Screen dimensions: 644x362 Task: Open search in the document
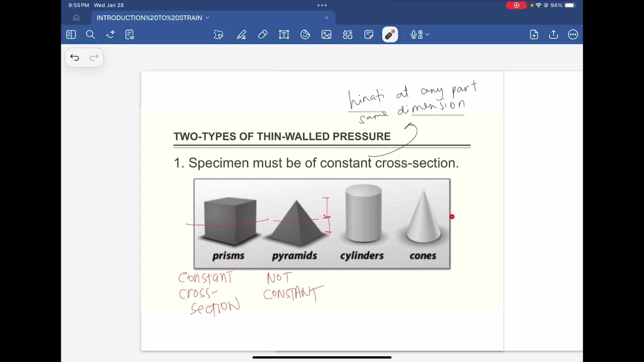pyautogui.click(x=91, y=35)
